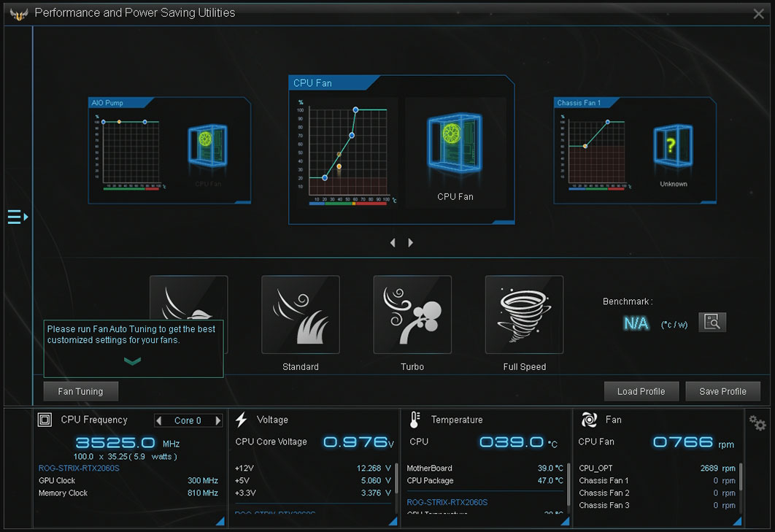The height and width of the screenshot is (532, 775).
Task: Click the +3.3V voltage row
Action: click(313, 493)
